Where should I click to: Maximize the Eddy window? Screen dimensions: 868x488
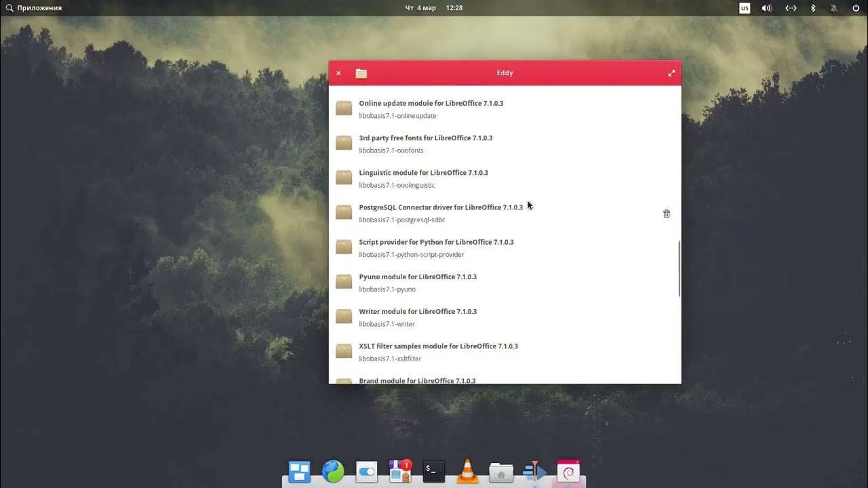(x=671, y=73)
